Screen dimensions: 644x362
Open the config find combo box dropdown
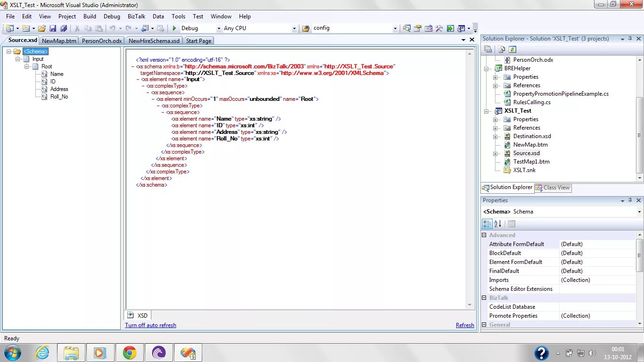395,28
